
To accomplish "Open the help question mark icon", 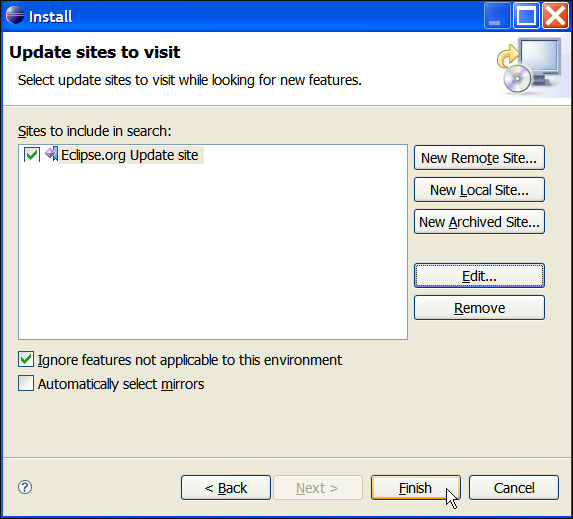I will (25, 487).
